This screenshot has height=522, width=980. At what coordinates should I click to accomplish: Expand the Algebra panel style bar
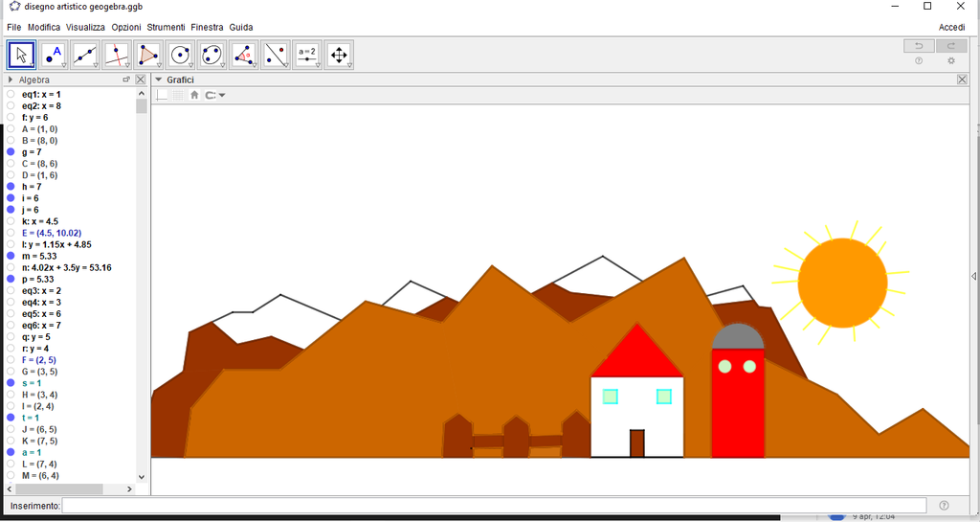pos(10,80)
